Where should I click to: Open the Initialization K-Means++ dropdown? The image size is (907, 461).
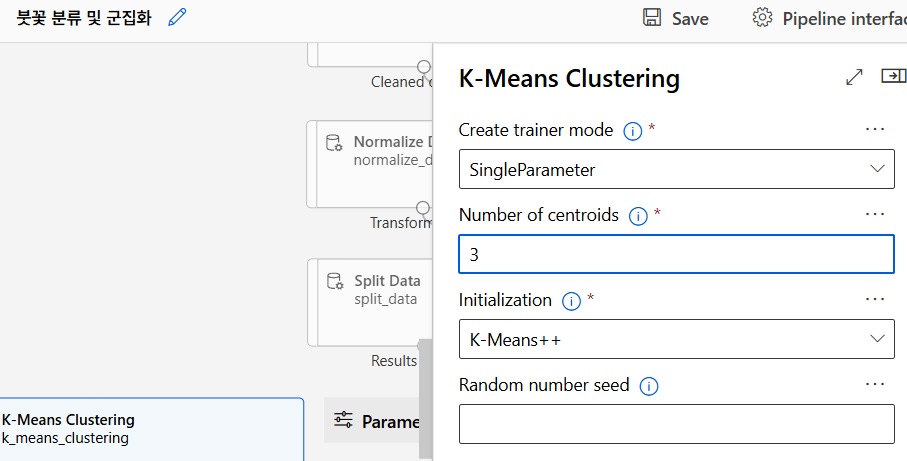pyautogui.click(x=676, y=339)
